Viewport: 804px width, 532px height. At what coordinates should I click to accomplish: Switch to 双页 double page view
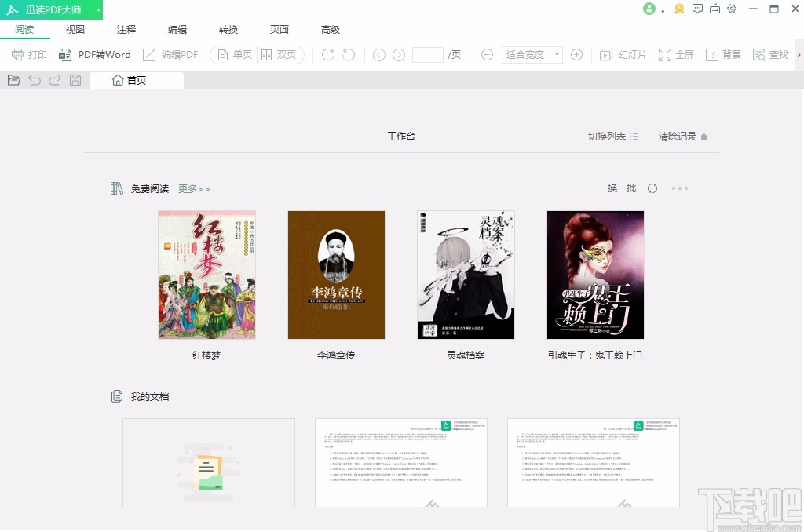point(279,54)
